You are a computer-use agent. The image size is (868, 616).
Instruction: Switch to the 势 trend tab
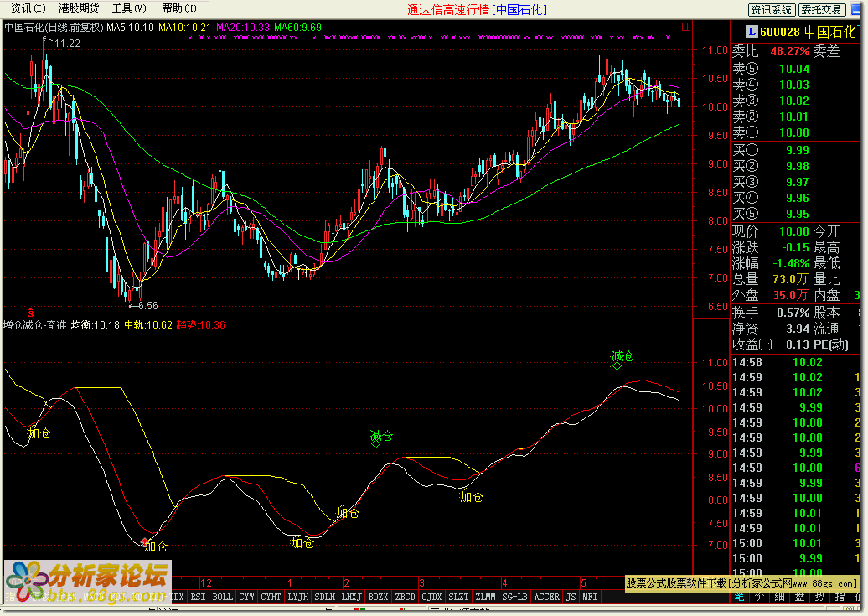tap(819, 597)
